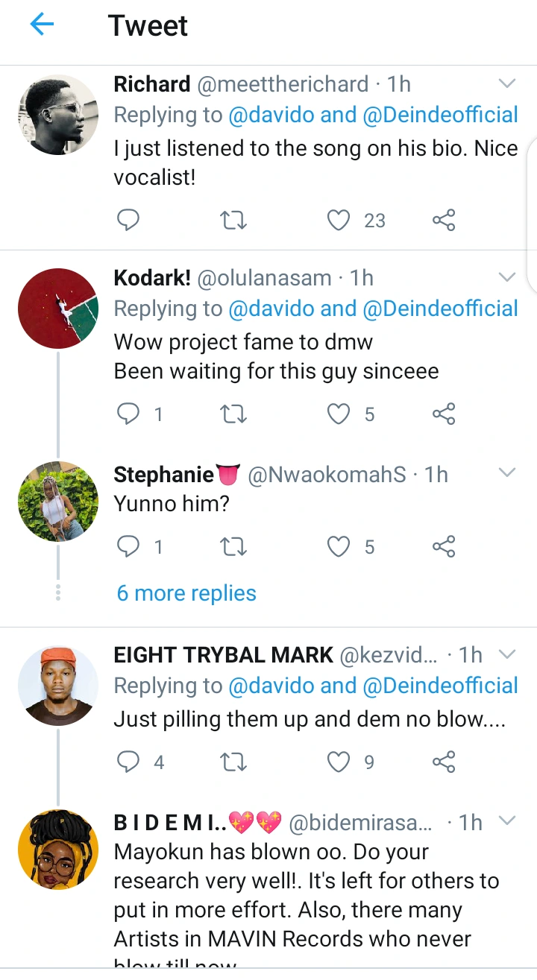Retweet EIGHT TRYBAL MARK's tweet
The height and width of the screenshot is (980, 537).
click(234, 762)
